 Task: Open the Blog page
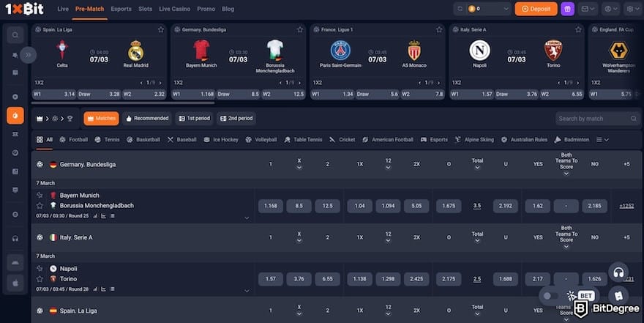[228, 9]
